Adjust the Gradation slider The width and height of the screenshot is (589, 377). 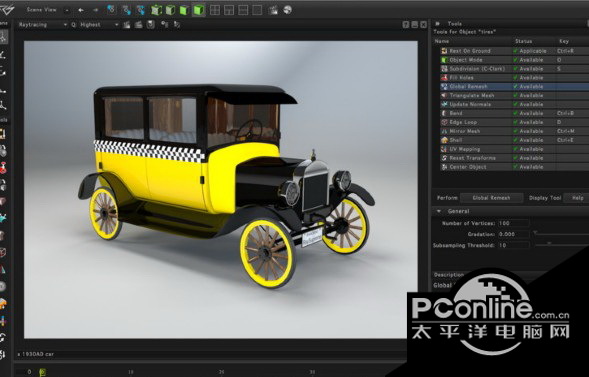[560, 234]
